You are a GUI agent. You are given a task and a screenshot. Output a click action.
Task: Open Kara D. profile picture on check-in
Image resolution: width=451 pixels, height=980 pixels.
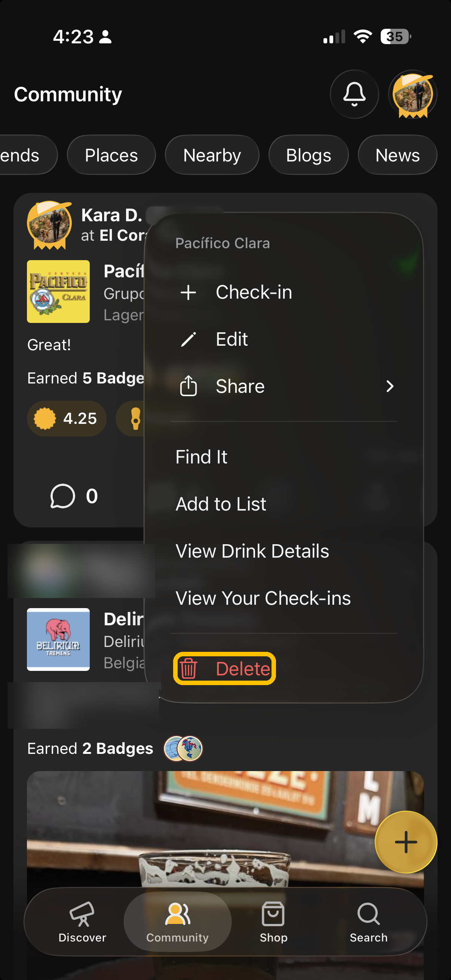pos(49,225)
